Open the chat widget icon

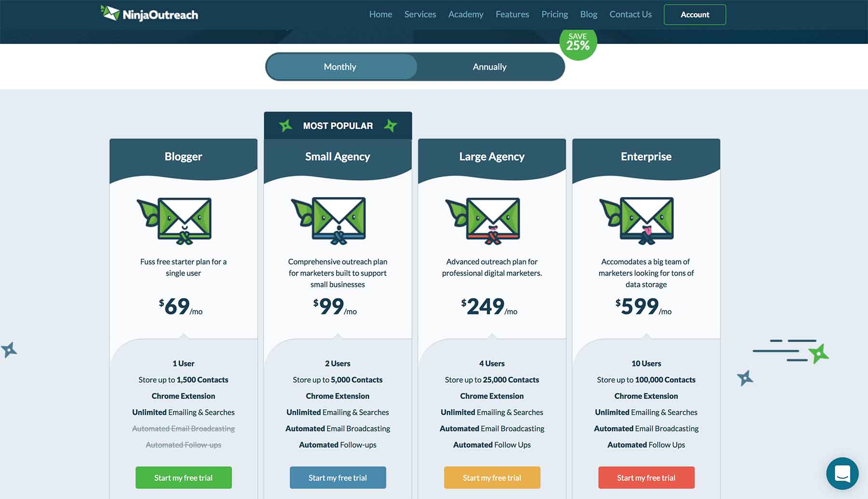pyautogui.click(x=842, y=473)
